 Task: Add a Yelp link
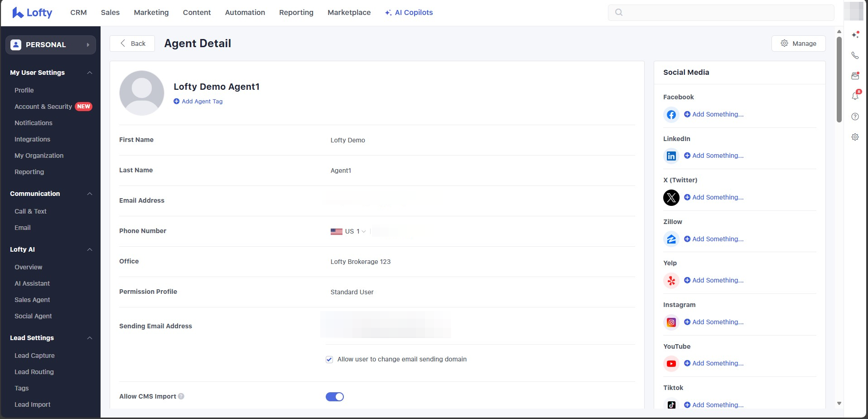click(714, 280)
